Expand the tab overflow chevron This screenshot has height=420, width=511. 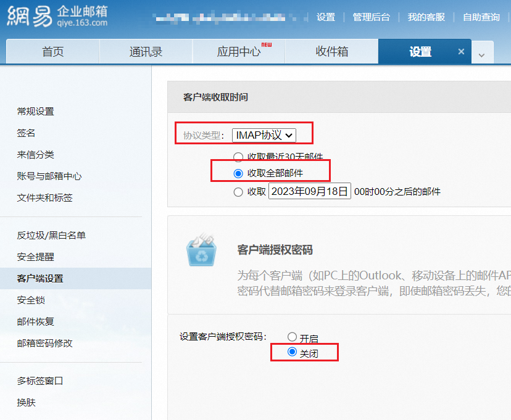click(x=482, y=55)
